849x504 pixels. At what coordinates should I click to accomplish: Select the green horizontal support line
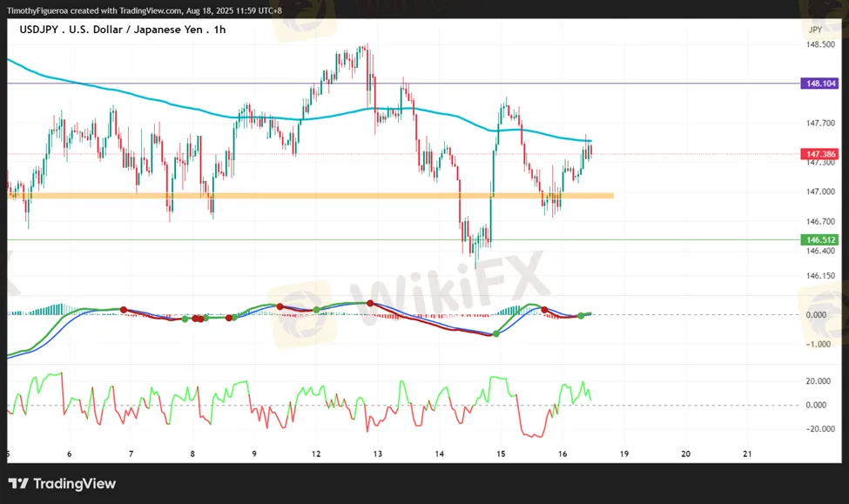coord(261,239)
